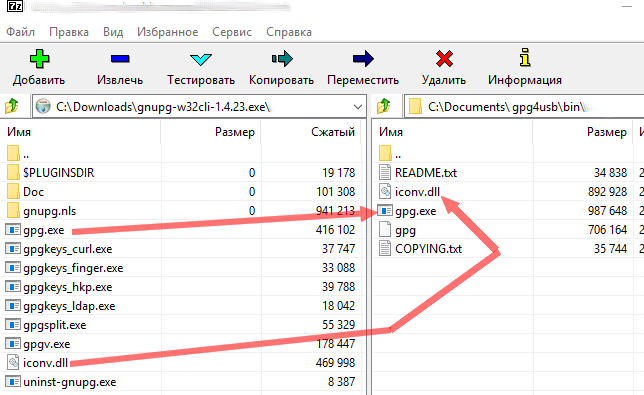Click the Копировать arrow icon
Image resolution: width=644 pixels, height=395 pixels.
282,59
